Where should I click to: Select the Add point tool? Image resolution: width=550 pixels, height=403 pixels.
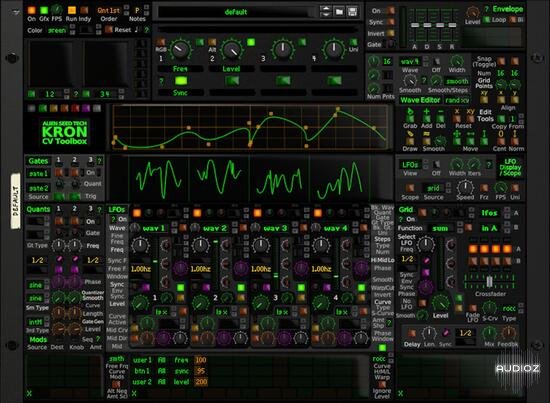(426, 118)
